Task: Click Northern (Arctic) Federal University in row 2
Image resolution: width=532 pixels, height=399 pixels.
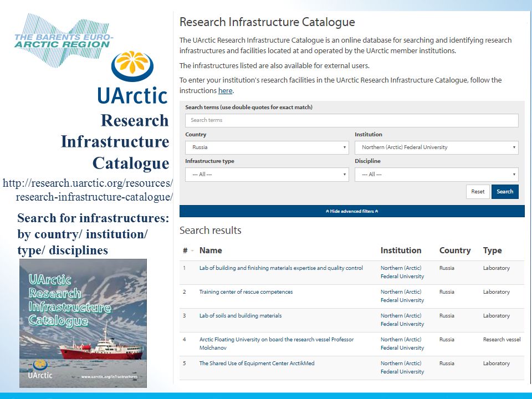Action: click(x=402, y=296)
